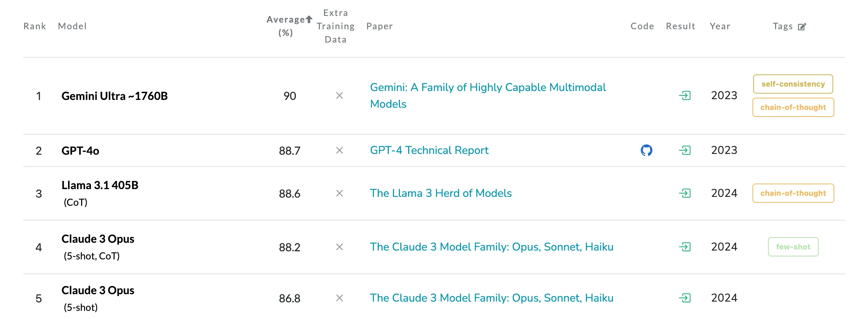
Task: Click the X under Extra Training Data for GPT-4o
Action: (339, 150)
